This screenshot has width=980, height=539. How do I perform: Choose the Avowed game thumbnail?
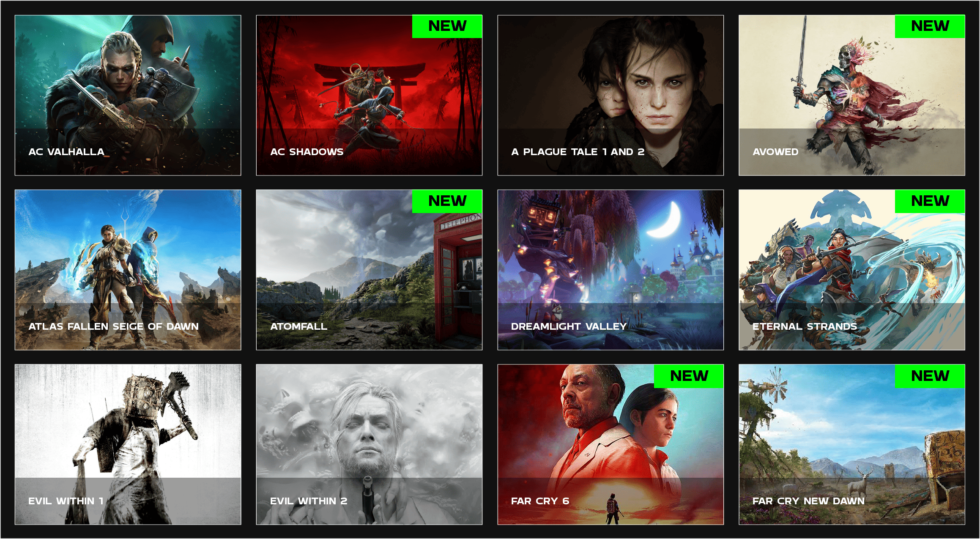851,95
